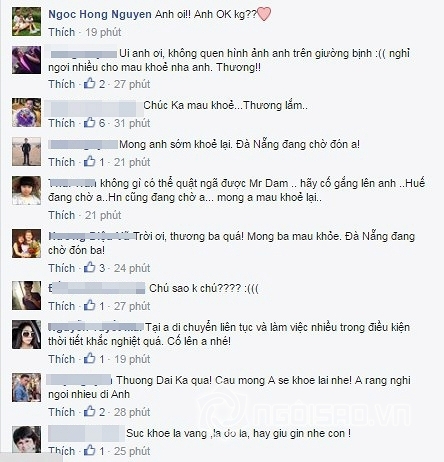Open avatar of 'Suc khoe la vang' commenter
444x462 pixels.
point(27,439)
